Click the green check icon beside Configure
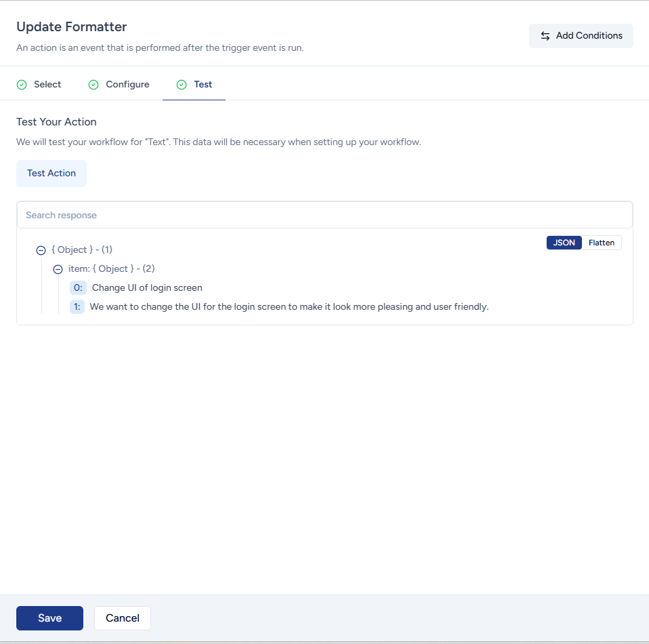 [93, 85]
